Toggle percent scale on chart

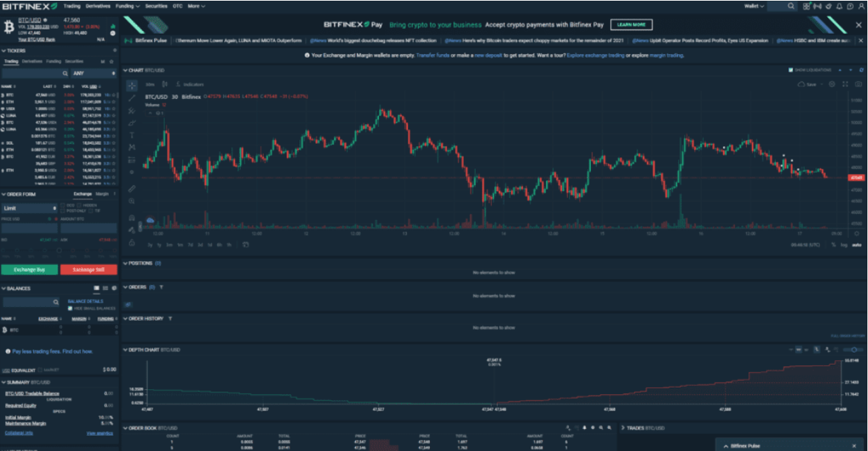834,244
